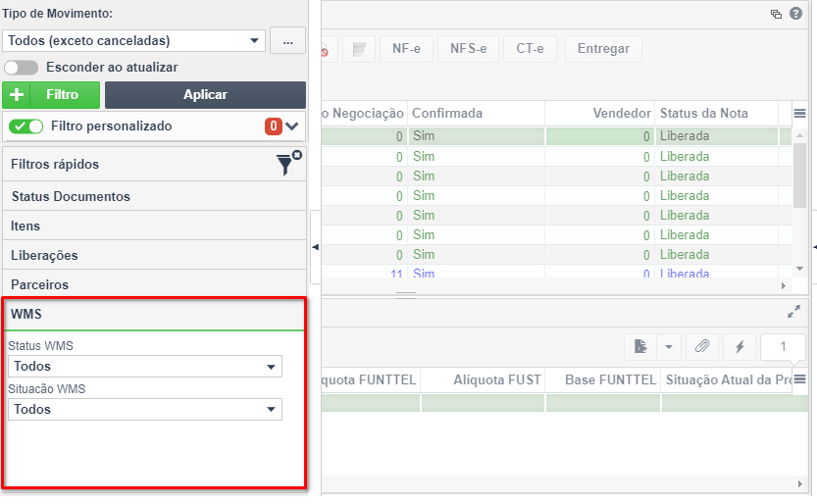This screenshot has width=817, height=504.
Task: Open the Situação WMS dropdown
Action: pyautogui.click(x=145, y=409)
